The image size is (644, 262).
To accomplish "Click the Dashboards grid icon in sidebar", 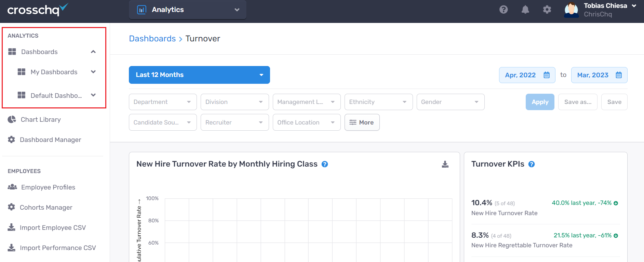I will (x=12, y=52).
